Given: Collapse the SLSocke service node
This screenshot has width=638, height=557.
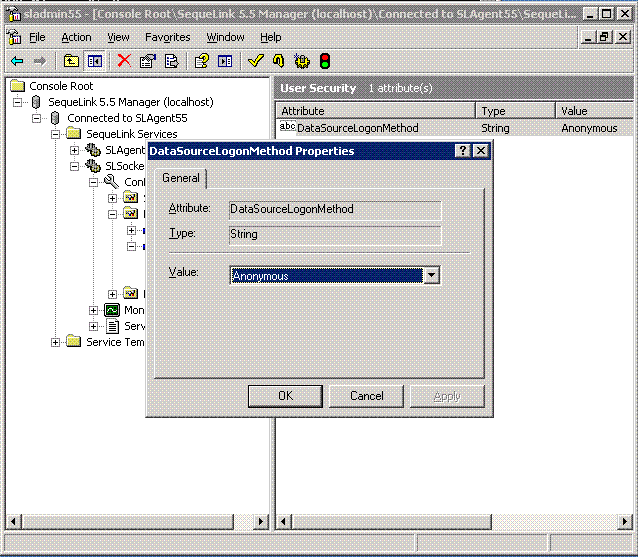Looking at the screenshot, I should [74, 166].
